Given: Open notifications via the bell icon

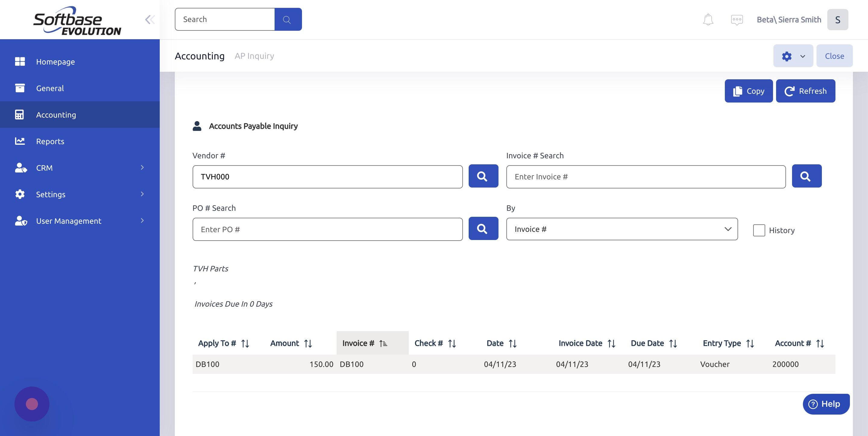Looking at the screenshot, I should coord(707,19).
